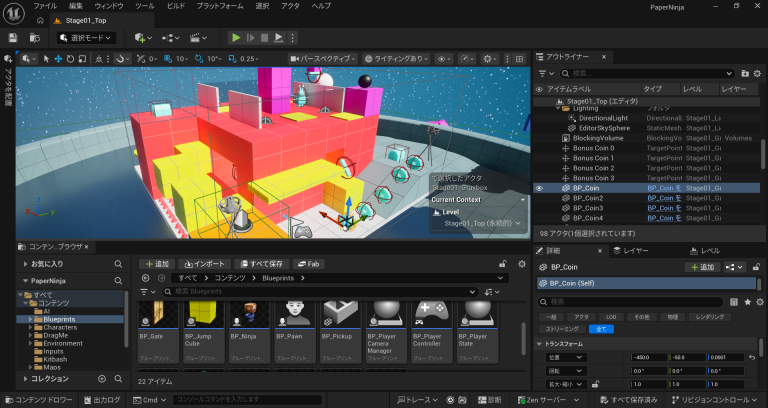
Task: Toggle visibility eye for BP_Coin row
Action: click(x=539, y=188)
